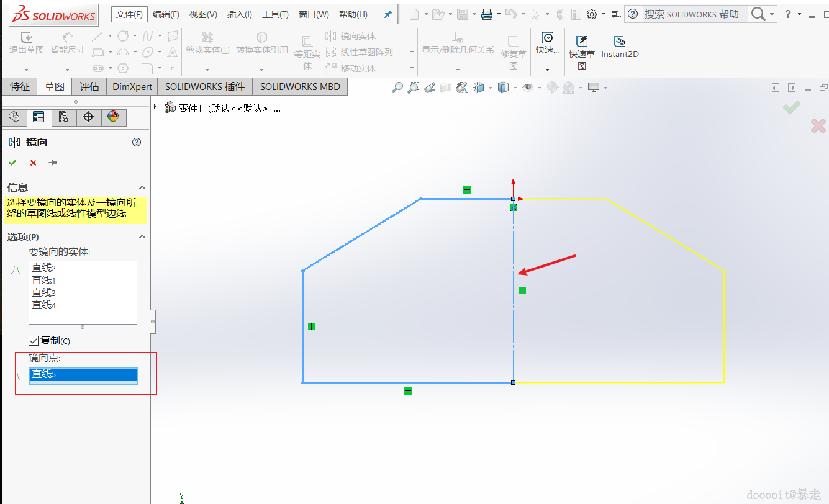Click the Rapid Sketch (快速草图) icon

coord(581,42)
